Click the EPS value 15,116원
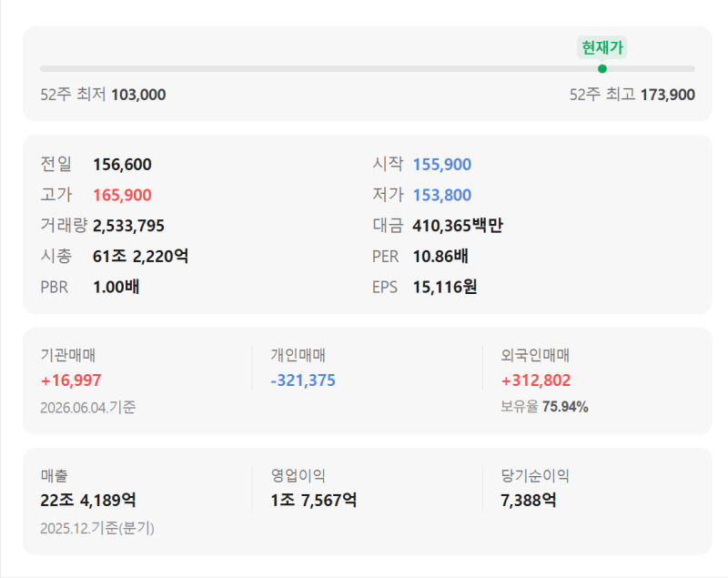Screen dimensions: 728x578 coord(445,287)
